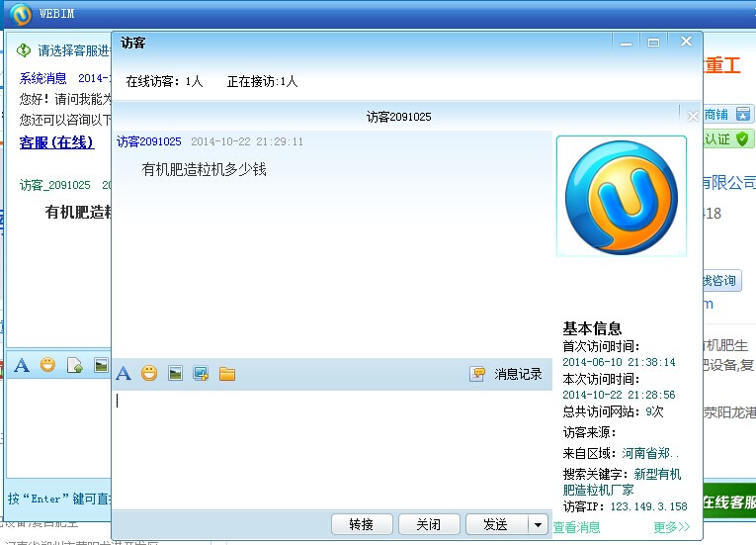Click screenshot capture icon in chat toolbar
The image size is (756, 545).
click(201, 373)
